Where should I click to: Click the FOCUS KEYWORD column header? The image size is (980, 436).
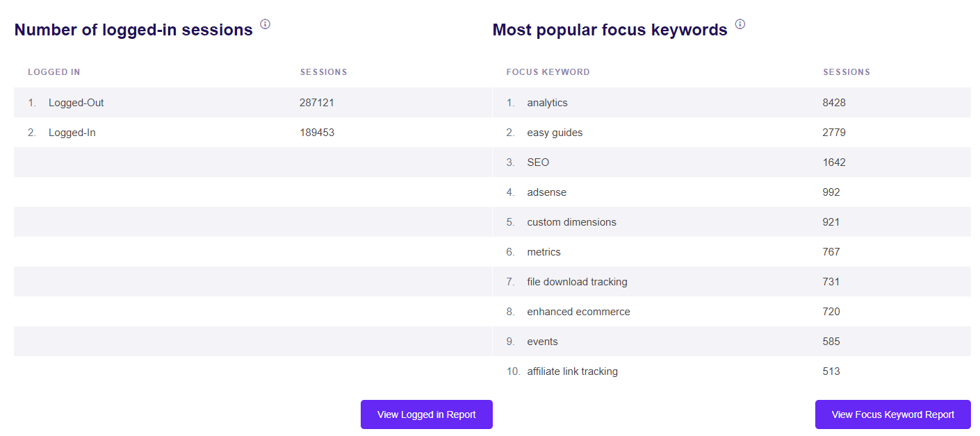[x=548, y=72]
